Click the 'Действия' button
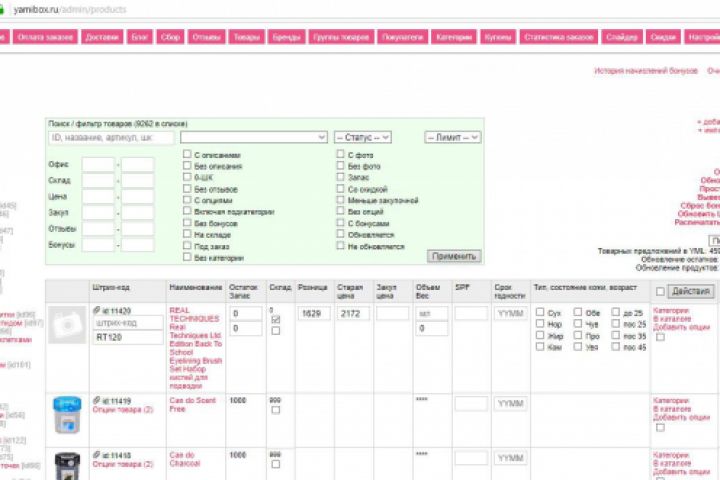 click(x=691, y=291)
